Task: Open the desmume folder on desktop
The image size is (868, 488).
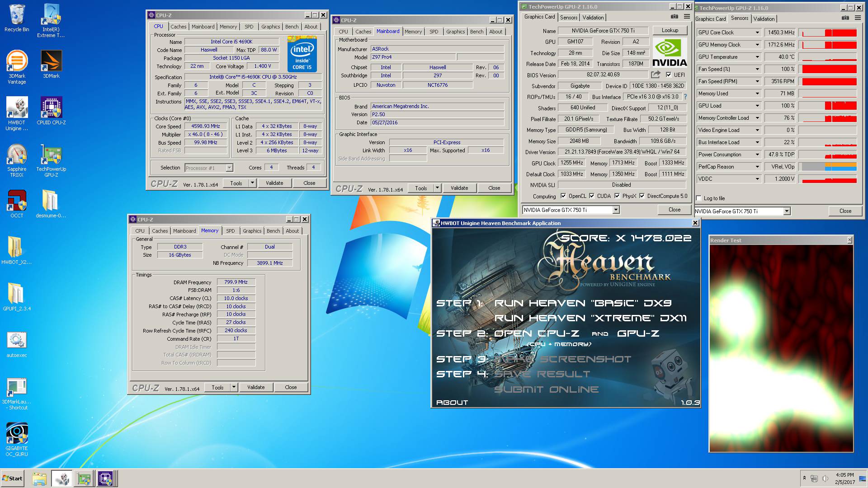Action: (x=51, y=204)
